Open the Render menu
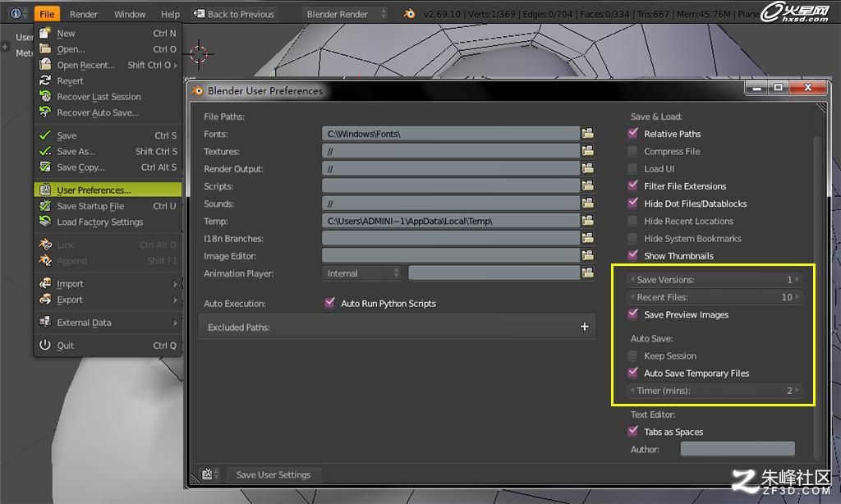Viewport: 841px width, 504px height. (84, 14)
